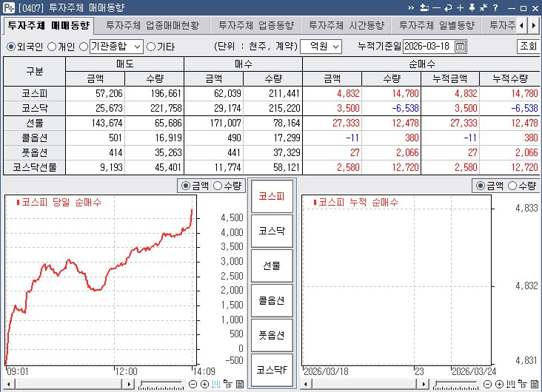Click the plus icon in the title bar
This screenshot has height=392, width=542.
tap(460, 7)
